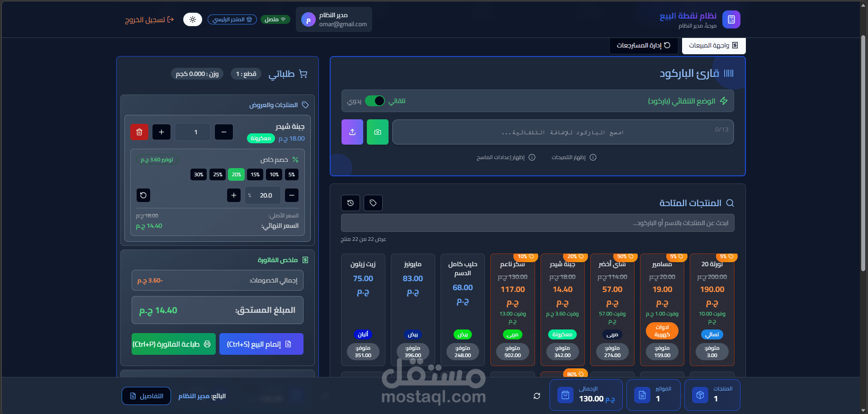Image resolution: width=868 pixels, height=414 pixels.
Task: Toggle the light theme with the sun button
Action: [x=193, y=19]
